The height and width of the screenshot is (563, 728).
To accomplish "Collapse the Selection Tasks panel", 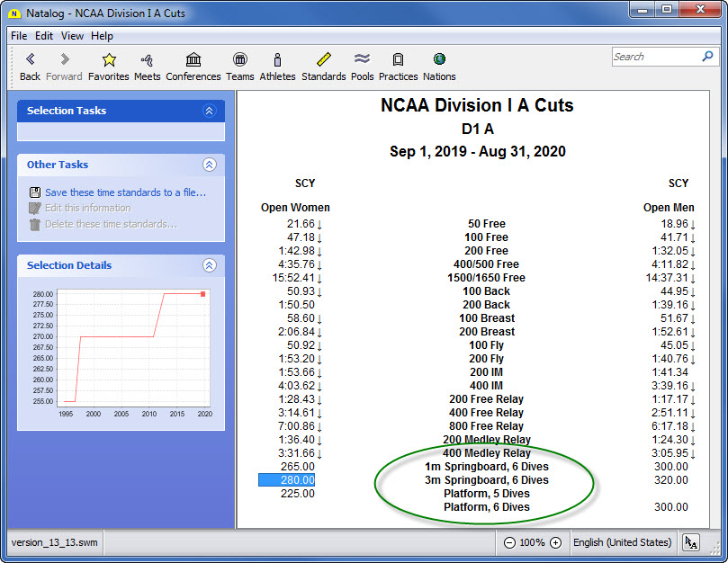I will click(210, 111).
